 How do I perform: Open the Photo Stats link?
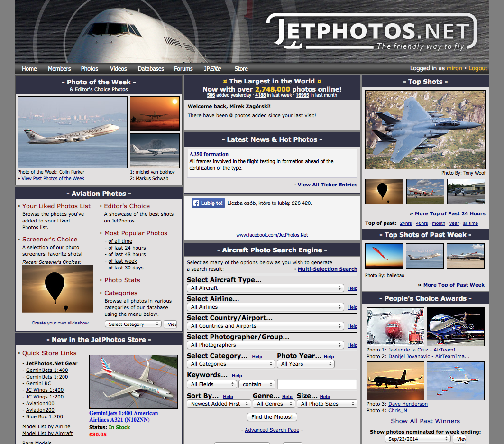tap(122, 280)
